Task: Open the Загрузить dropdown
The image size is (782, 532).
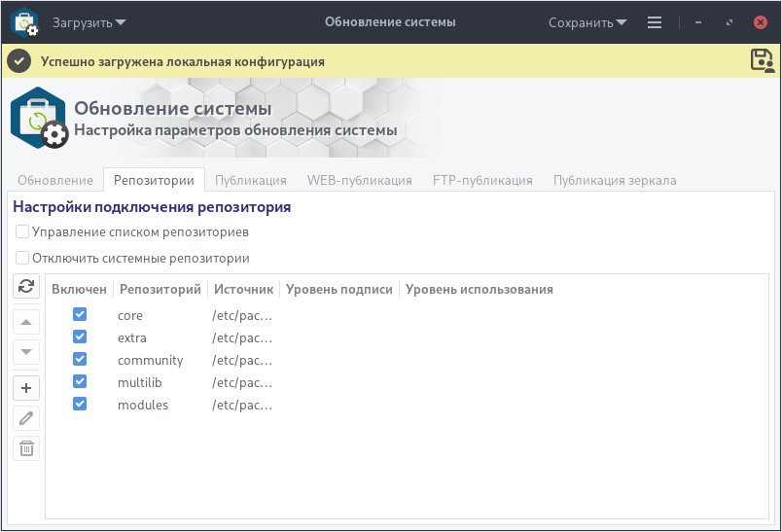Action: [89, 23]
